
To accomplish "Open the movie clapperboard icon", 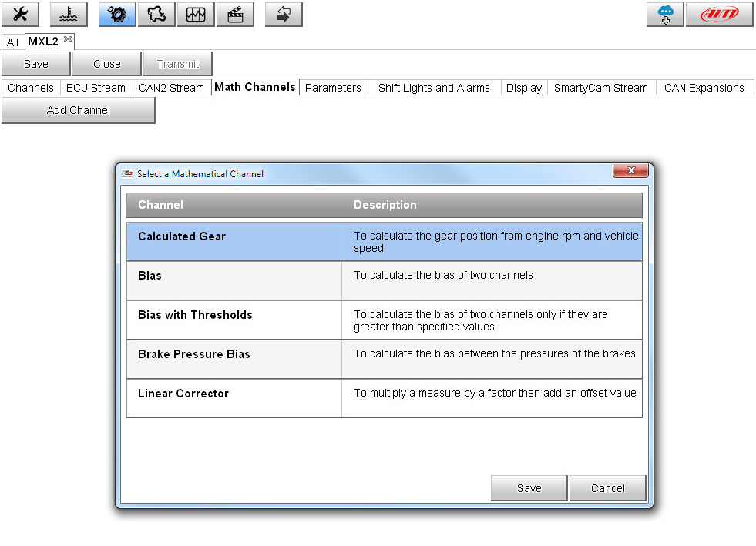I will tap(235, 15).
